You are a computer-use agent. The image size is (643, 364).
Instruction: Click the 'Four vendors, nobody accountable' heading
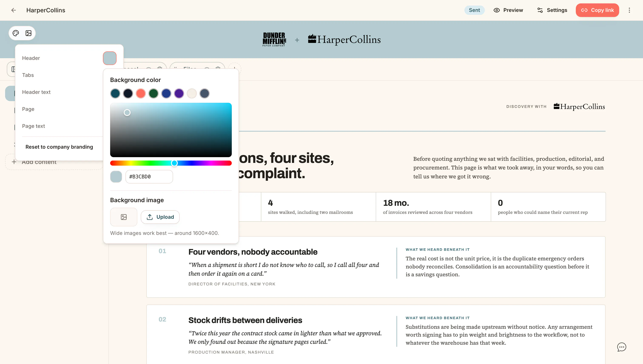253,252
